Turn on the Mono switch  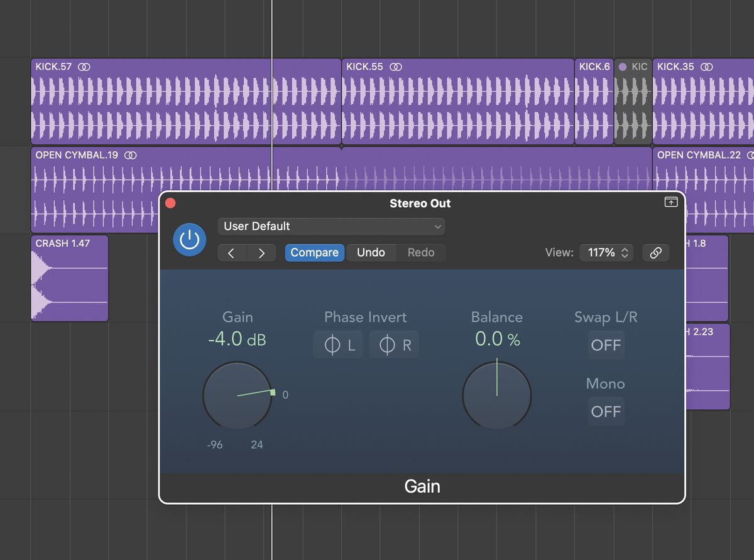[605, 411]
